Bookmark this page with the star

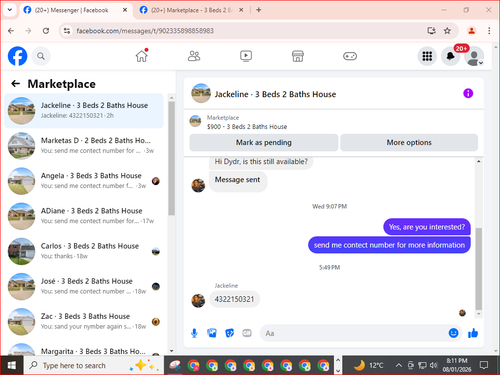coord(447,31)
